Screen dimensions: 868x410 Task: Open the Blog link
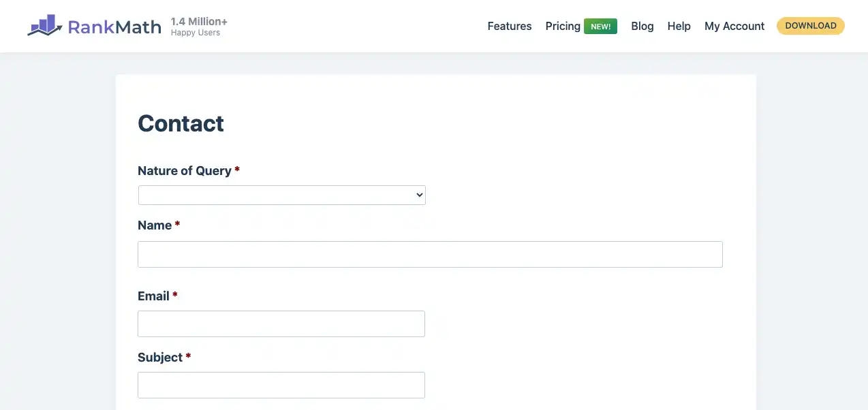pos(642,26)
